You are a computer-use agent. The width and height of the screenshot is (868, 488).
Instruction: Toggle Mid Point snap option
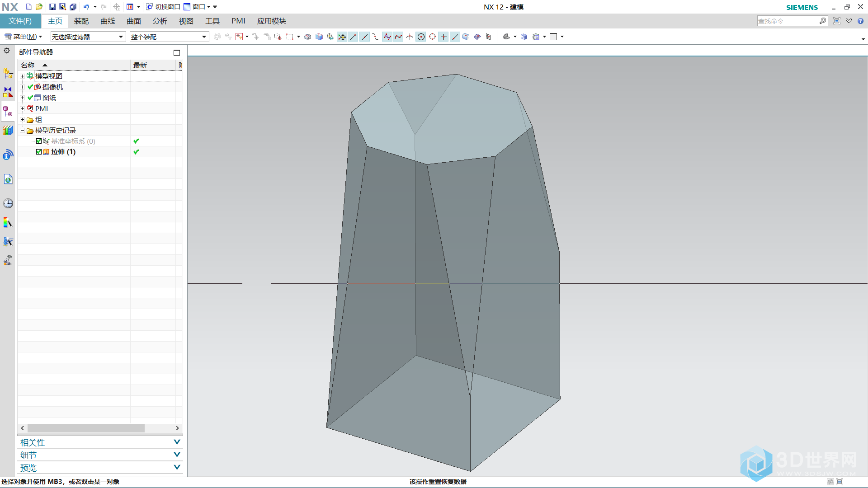(x=364, y=37)
